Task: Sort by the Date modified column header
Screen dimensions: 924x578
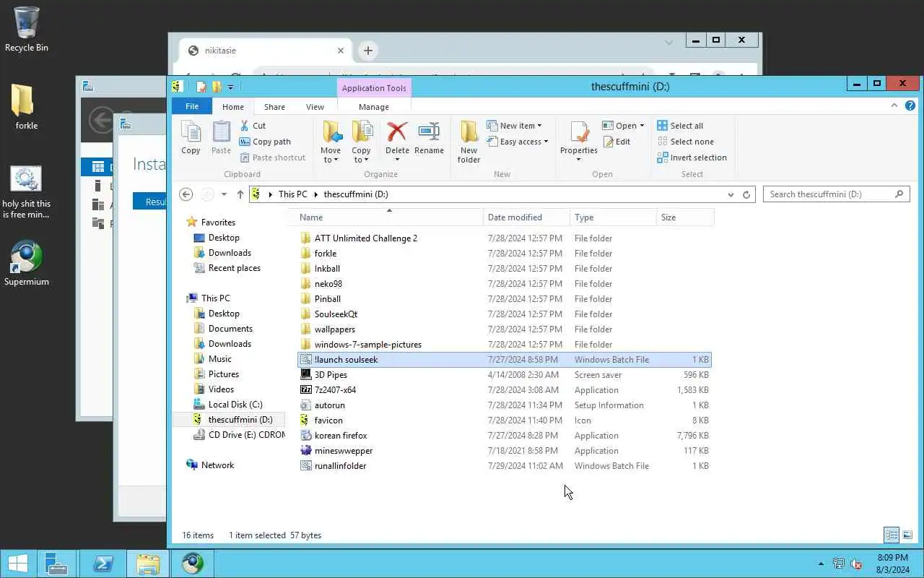Action: tap(526, 217)
